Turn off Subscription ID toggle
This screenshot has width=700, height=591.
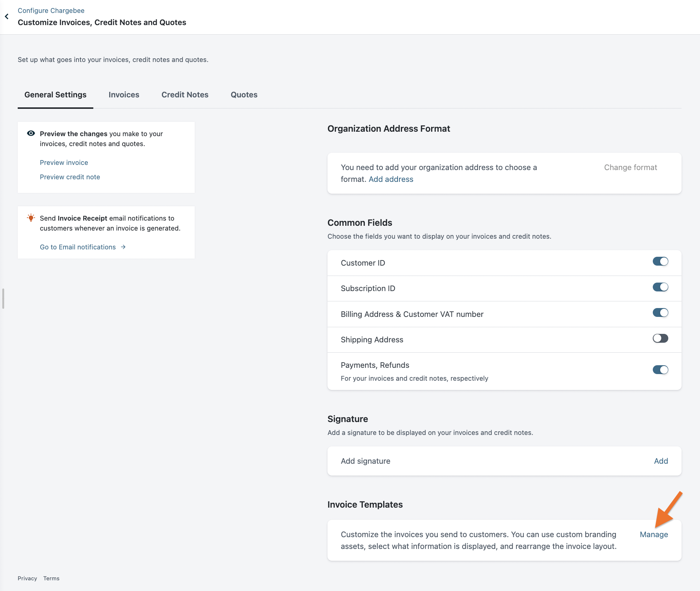660,287
